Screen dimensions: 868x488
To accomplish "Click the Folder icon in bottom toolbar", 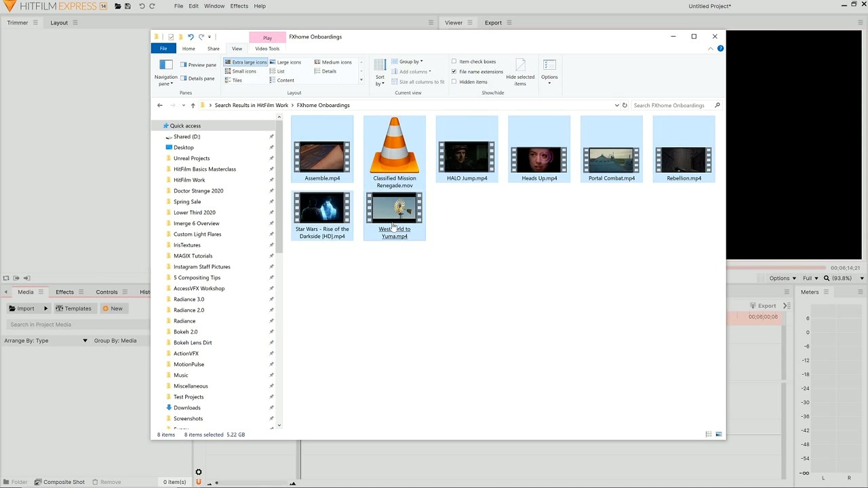I will coord(6,482).
